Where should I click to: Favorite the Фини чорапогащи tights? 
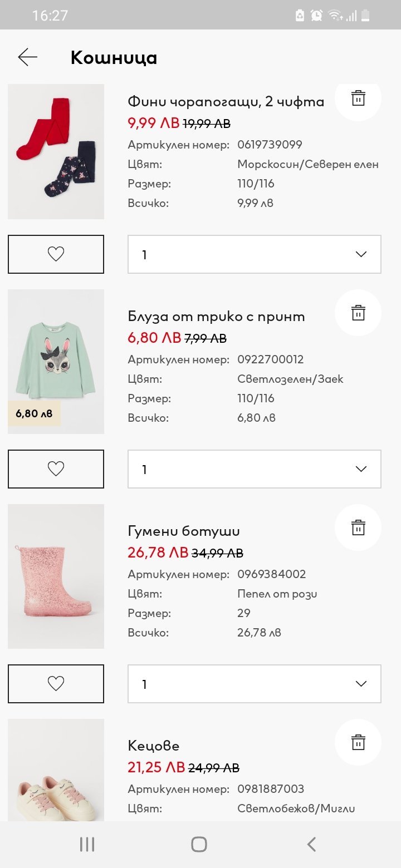tap(56, 254)
